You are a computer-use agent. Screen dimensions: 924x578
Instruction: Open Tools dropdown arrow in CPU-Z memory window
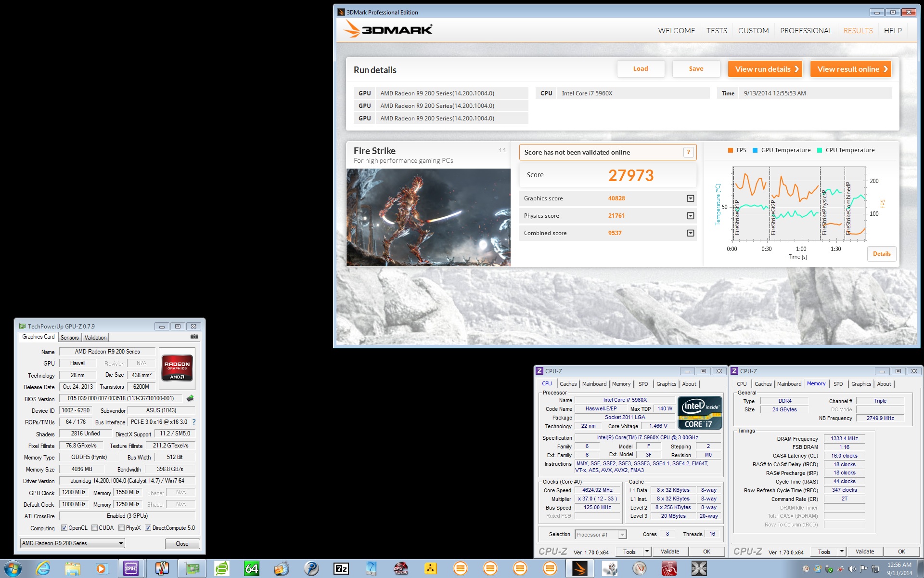click(842, 552)
